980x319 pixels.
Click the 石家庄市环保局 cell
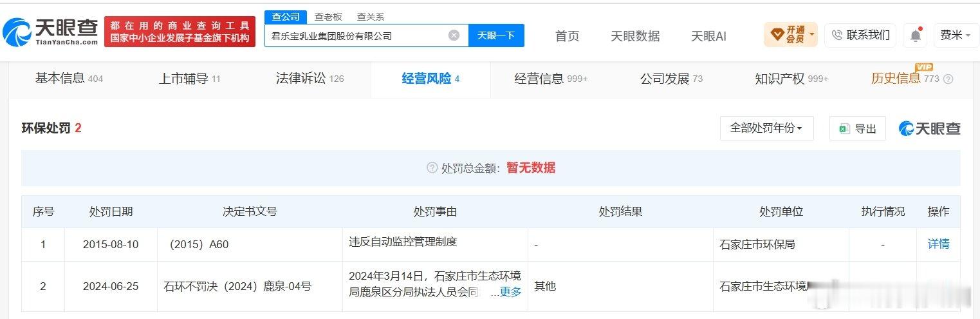(757, 244)
